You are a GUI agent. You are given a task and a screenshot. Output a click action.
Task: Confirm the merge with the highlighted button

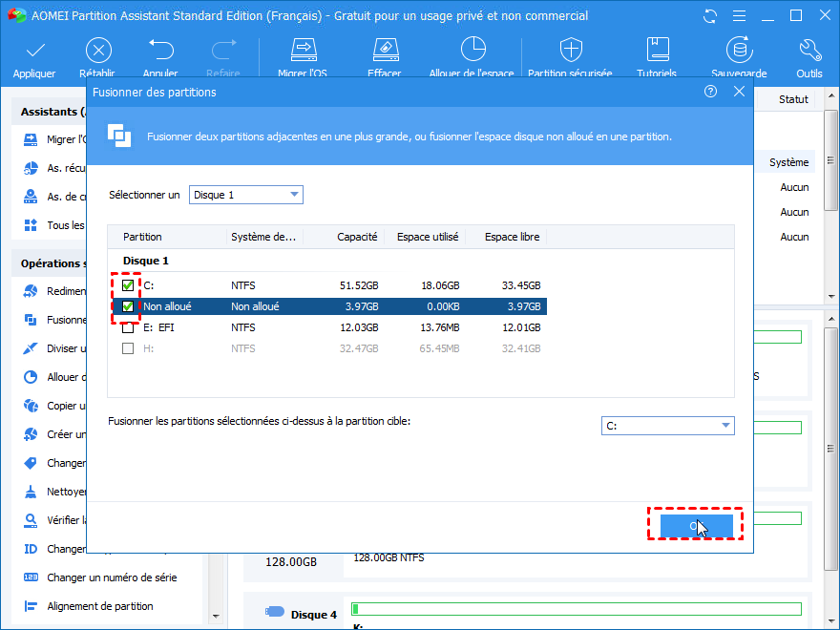click(695, 526)
